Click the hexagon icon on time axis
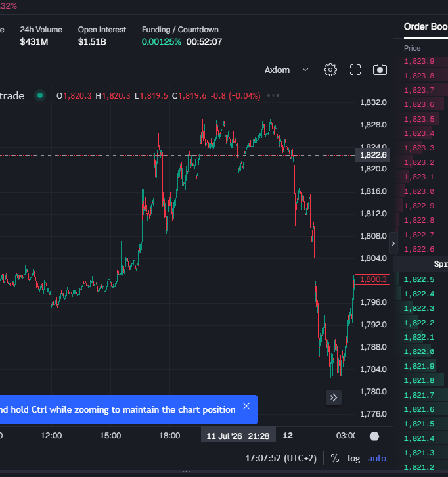Screen dimensions: 448x477 click(x=374, y=436)
